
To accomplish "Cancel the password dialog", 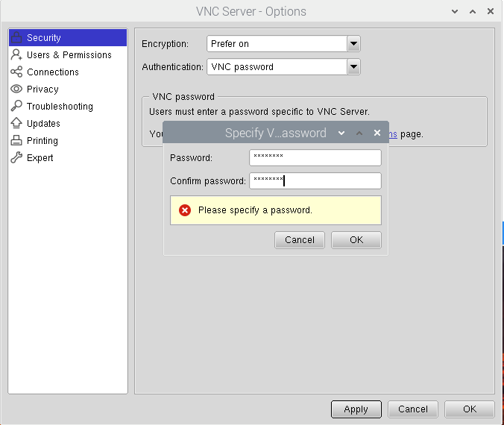I will click(300, 239).
